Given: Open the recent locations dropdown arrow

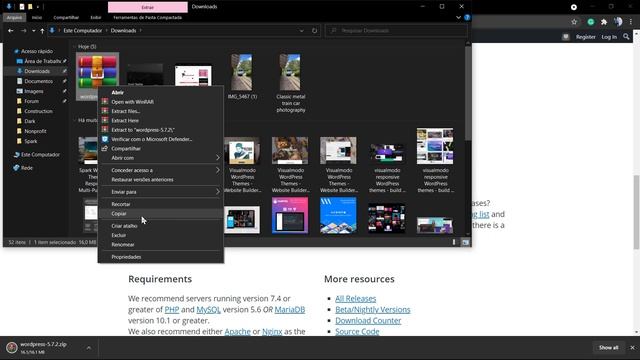Looking at the screenshot, I should click(x=33, y=31).
